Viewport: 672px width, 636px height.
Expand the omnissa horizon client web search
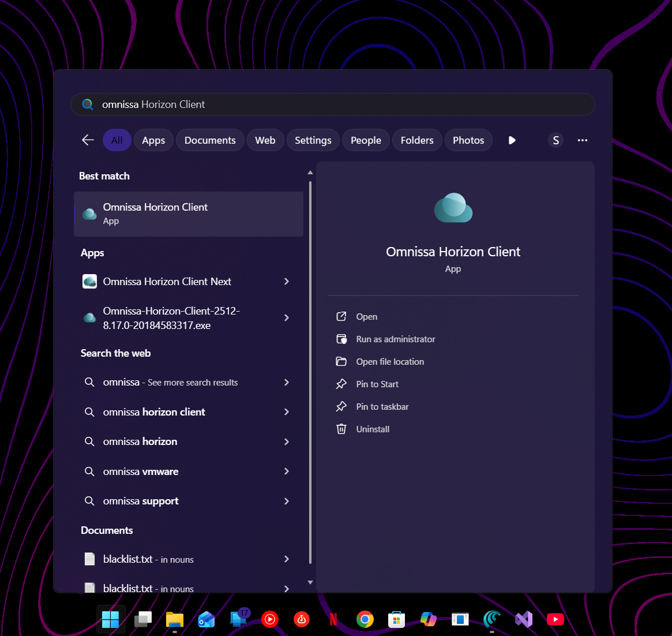tap(153, 411)
